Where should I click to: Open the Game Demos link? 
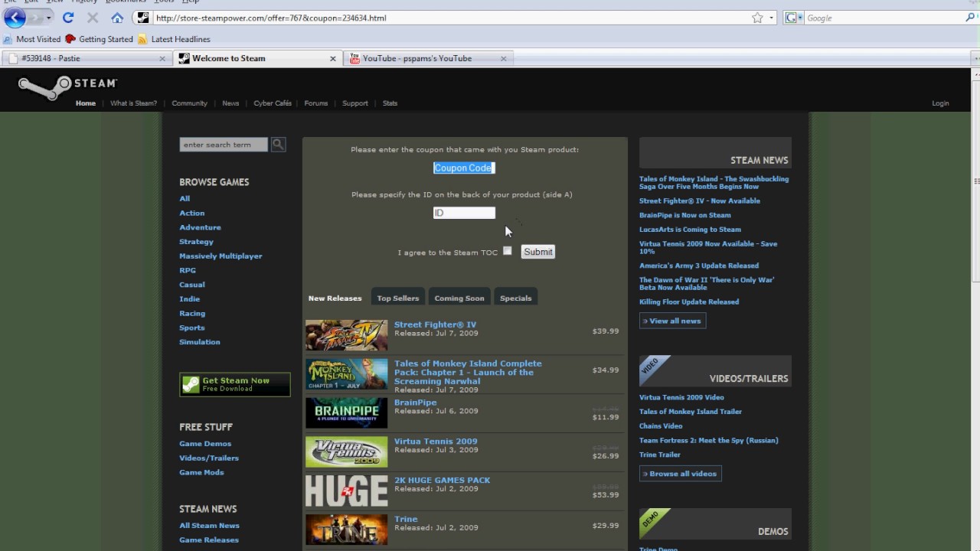click(x=205, y=443)
